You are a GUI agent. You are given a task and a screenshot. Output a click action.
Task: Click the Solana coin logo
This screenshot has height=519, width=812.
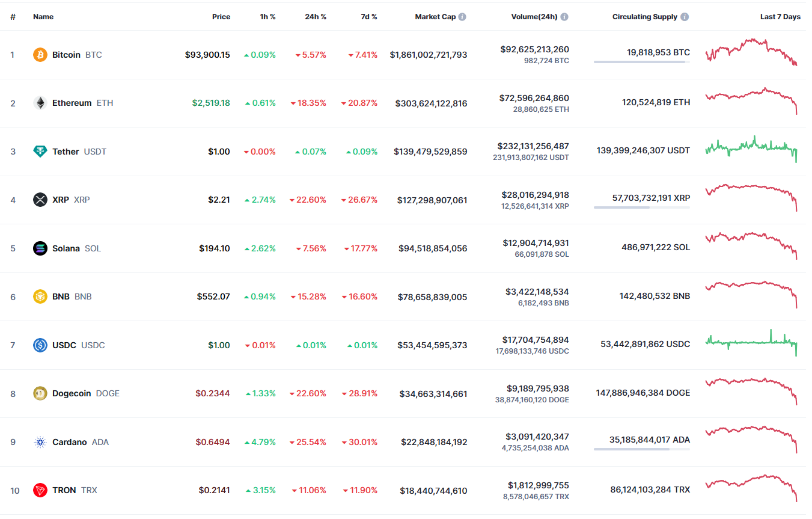pos(40,248)
